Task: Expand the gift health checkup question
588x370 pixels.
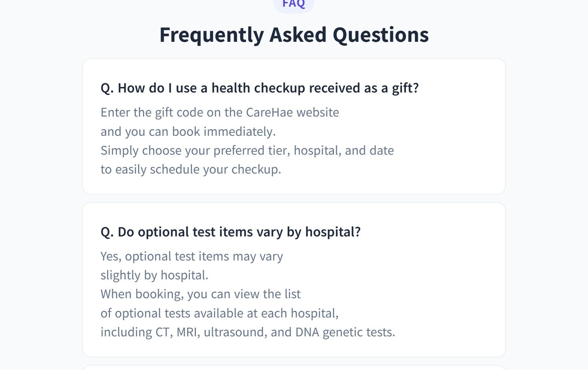Action: pyautogui.click(x=260, y=88)
